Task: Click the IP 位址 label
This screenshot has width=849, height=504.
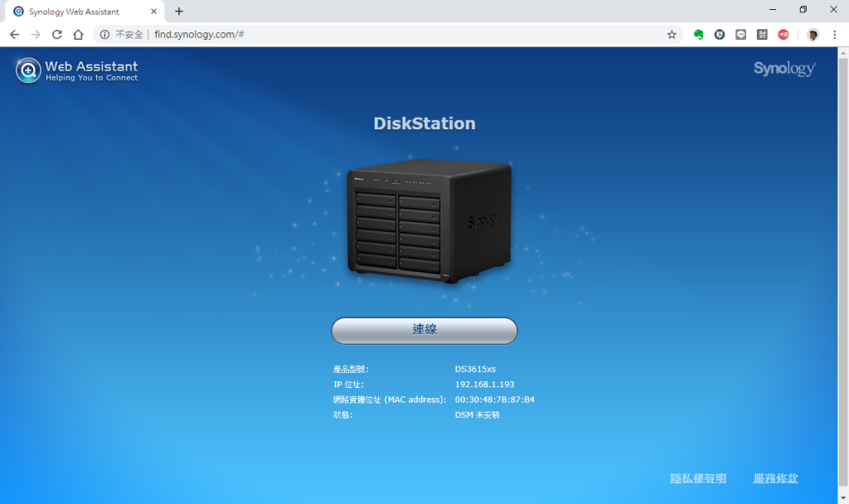Action: [349, 385]
